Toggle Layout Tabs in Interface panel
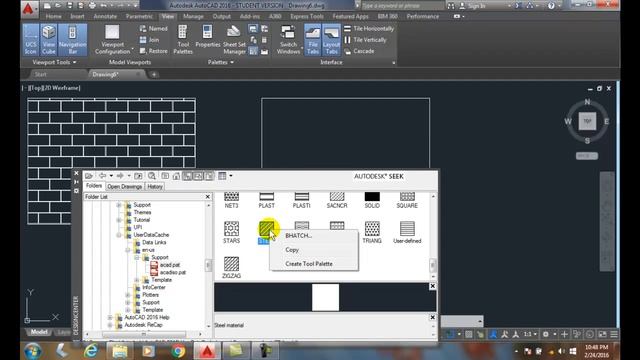Image resolution: width=640 pixels, height=360 pixels. coord(331,40)
